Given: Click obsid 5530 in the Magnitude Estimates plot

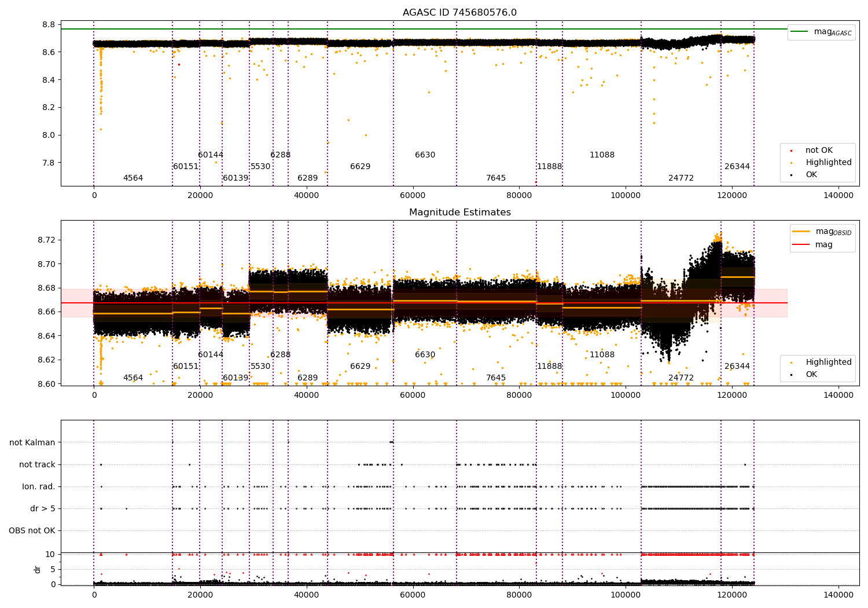Looking at the screenshot, I should pos(260,367).
